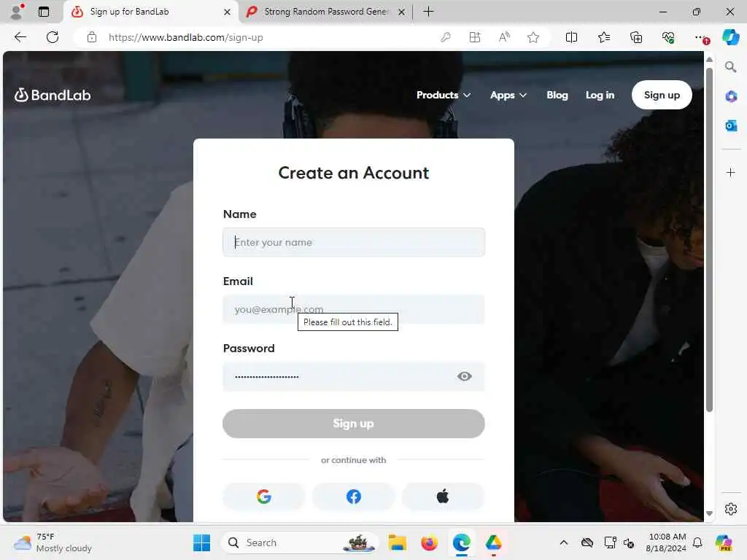Click the scrollbar up arrow
The height and width of the screenshot is (560, 747).
[709, 60]
